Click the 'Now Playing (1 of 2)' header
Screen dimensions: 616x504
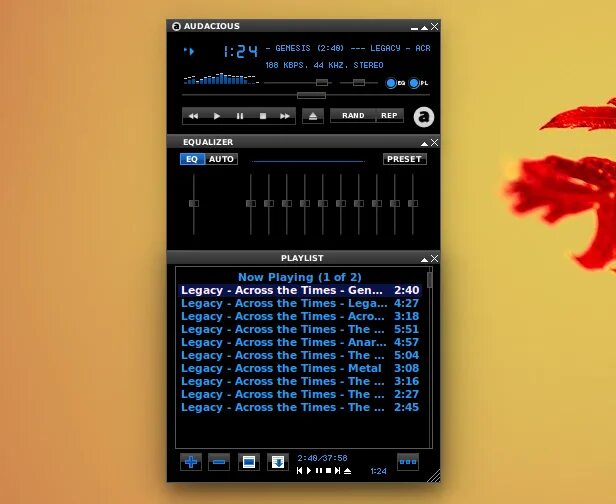[x=300, y=277]
